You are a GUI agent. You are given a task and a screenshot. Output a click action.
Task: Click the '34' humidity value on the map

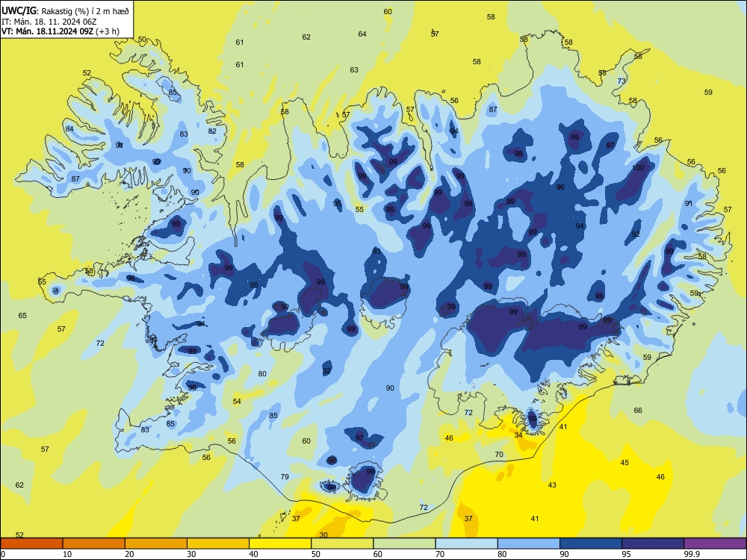(518, 435)
